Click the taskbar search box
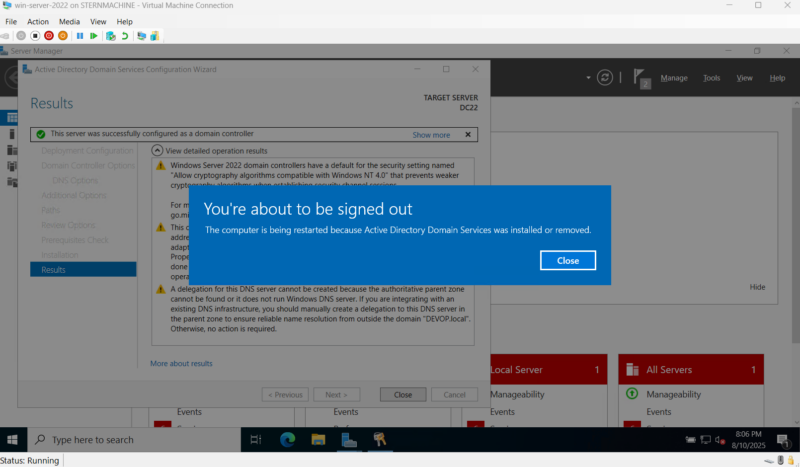The image size is (800, 467). point(133,439)
